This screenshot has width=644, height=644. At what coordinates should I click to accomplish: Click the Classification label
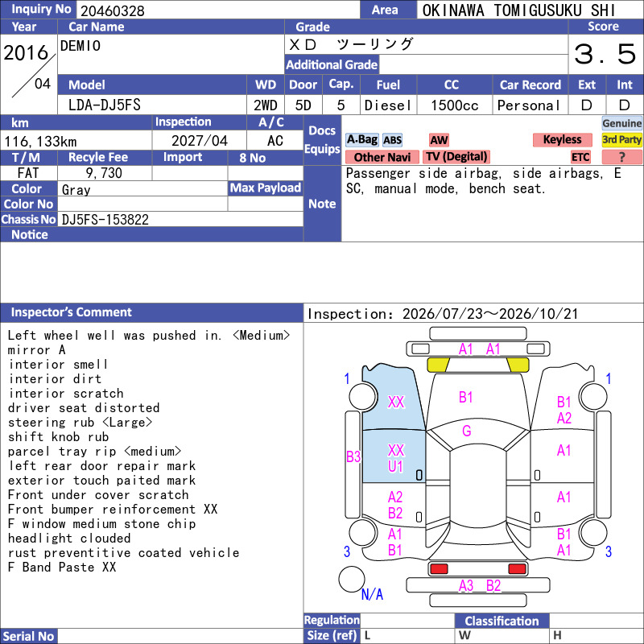click(x=502, y=621)
